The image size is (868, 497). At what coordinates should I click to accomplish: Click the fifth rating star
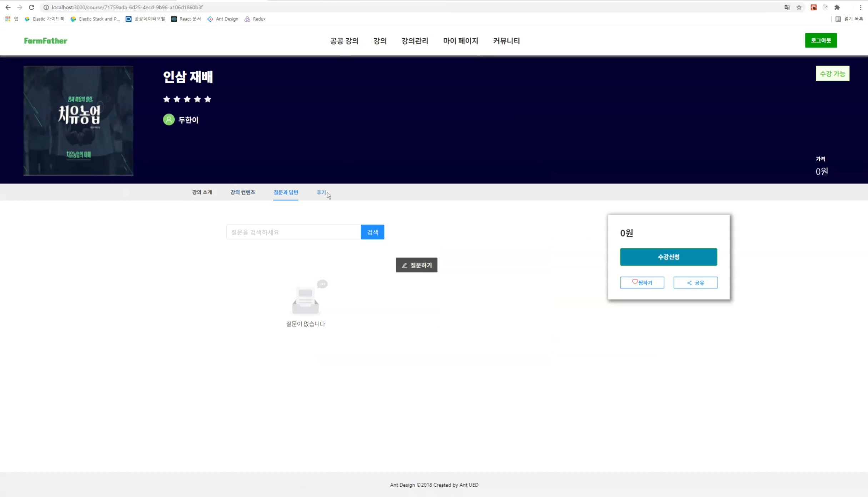(208, 99)
